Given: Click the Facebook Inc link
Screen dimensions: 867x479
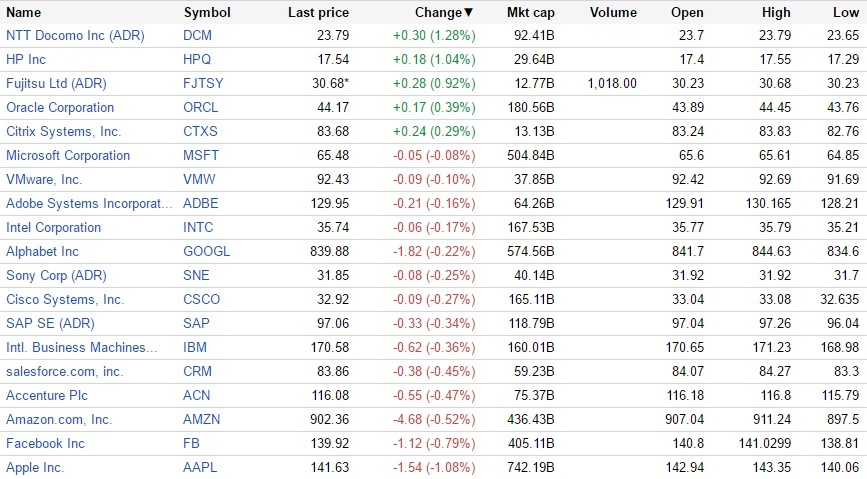Looking at the screenshot, I should pos(45,444).
